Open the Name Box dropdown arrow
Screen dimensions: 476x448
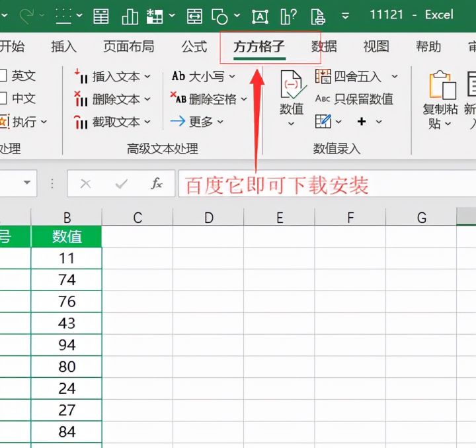pos(27,183)
